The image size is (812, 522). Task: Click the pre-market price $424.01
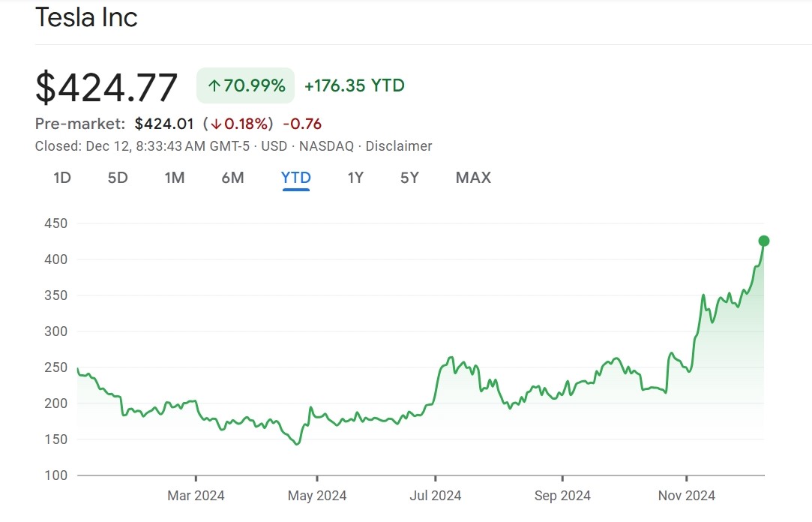(x=164, y=124)
